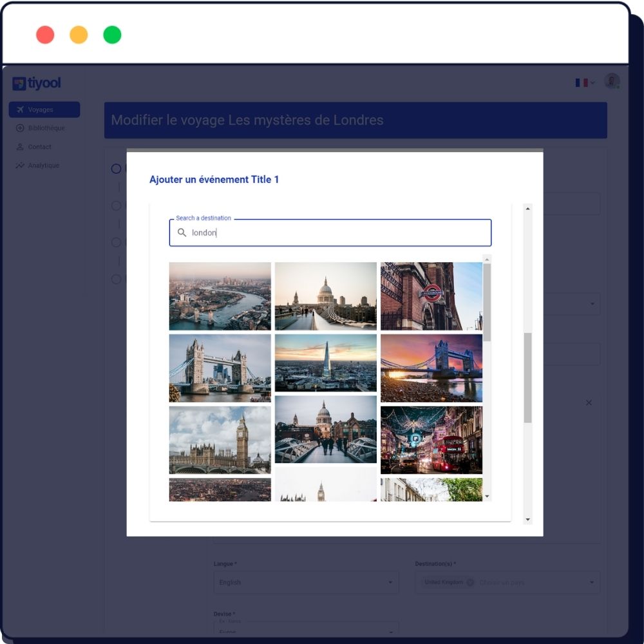644x644 pixels.
Task: Click the dialog outer scrollbar thumb
Action: (x=528, y=378)
